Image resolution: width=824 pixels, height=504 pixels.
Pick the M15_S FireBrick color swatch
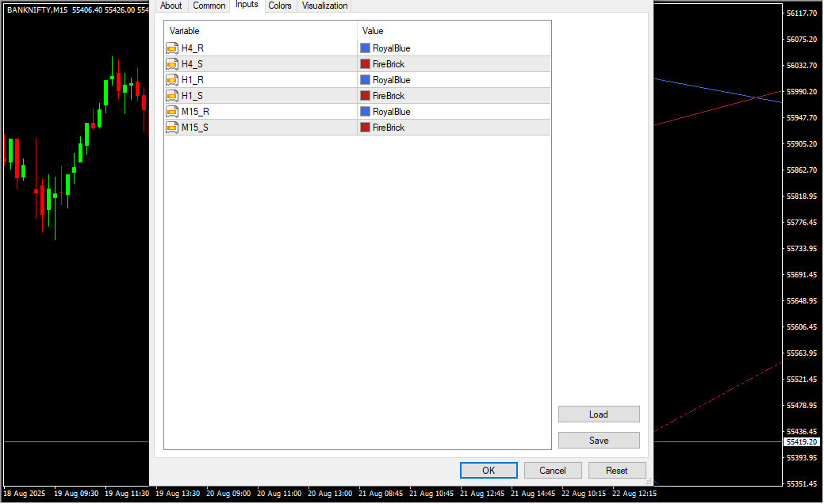tap(366, 128)
